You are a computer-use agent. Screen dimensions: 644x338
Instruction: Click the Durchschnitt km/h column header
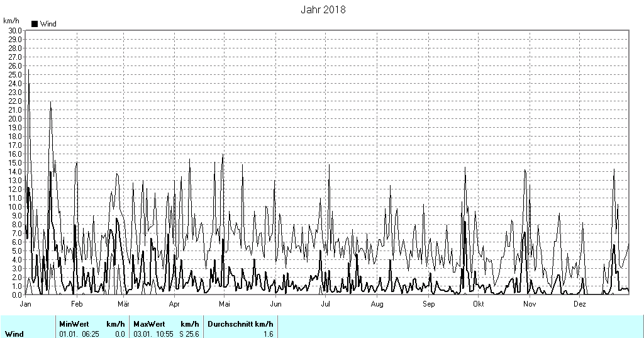tap(241, 324)
